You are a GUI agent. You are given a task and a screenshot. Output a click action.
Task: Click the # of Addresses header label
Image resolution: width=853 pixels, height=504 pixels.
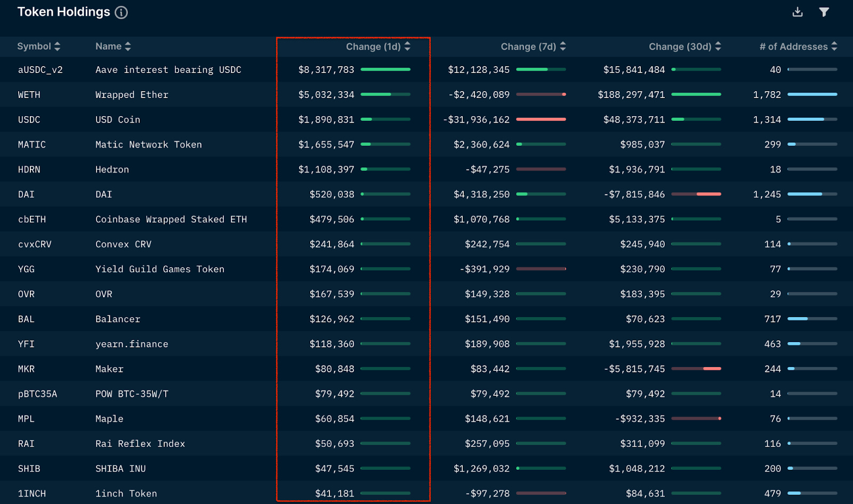coord(794,47)
